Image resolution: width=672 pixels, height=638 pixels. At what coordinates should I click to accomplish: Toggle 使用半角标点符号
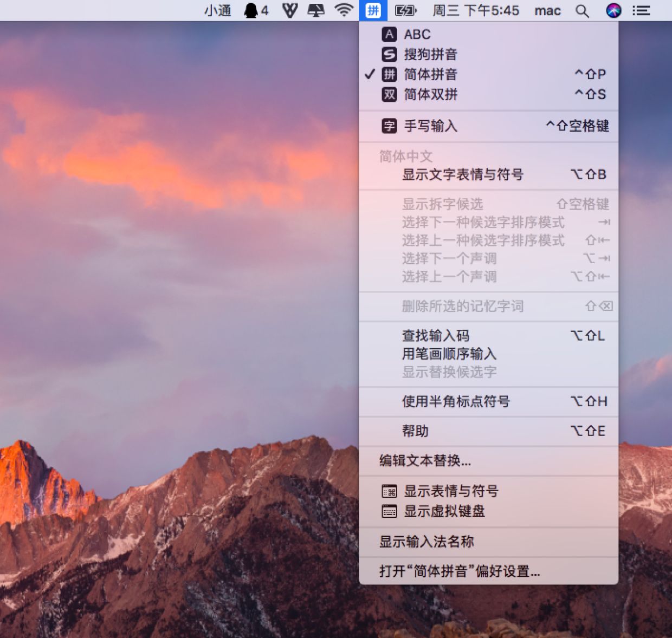(488, 401)
